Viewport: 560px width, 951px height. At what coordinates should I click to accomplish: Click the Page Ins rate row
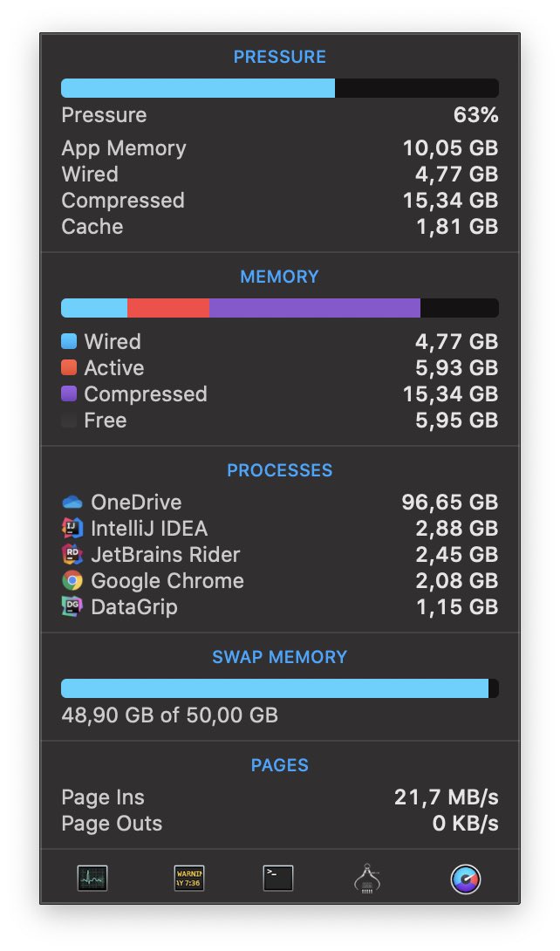coord(279,797)
